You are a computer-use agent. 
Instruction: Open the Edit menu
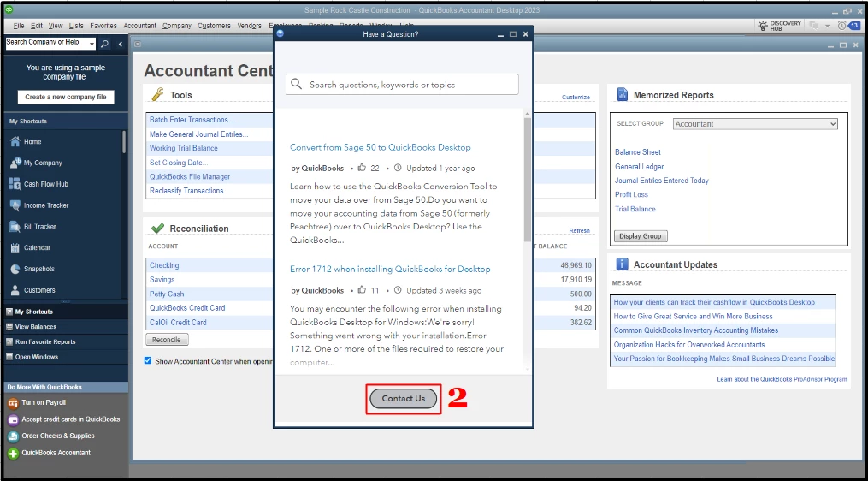37,26
